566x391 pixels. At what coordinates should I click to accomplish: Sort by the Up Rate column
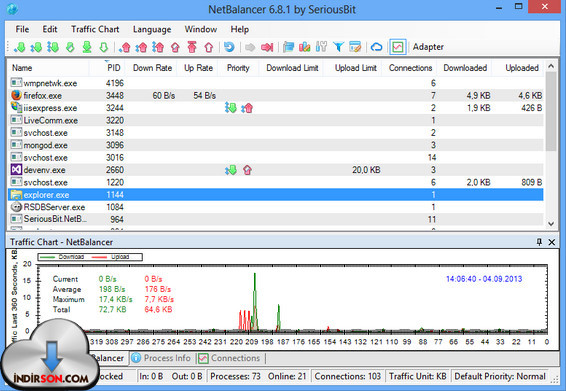pos(198,68)
